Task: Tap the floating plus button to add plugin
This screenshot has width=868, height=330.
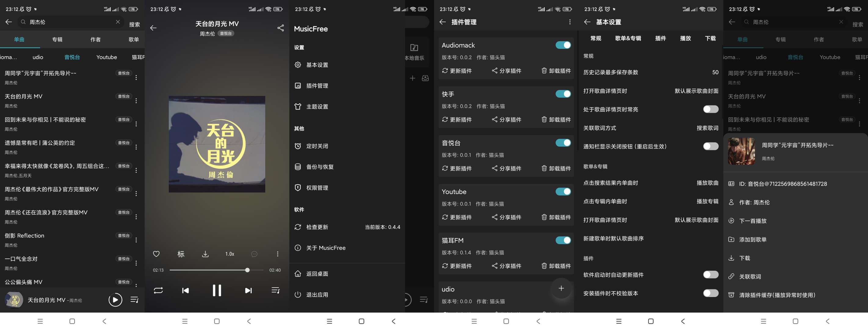Action: point(561,288)
